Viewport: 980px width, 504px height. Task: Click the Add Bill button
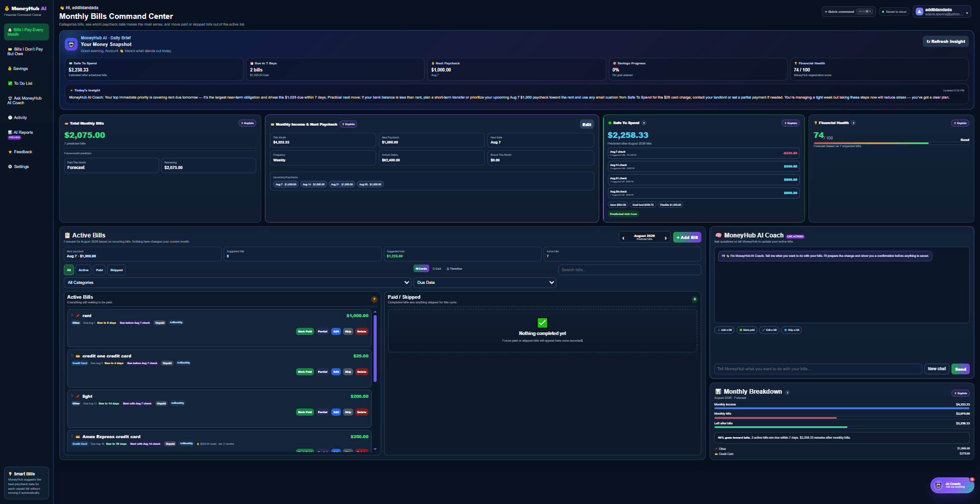(x=687, y=237)
